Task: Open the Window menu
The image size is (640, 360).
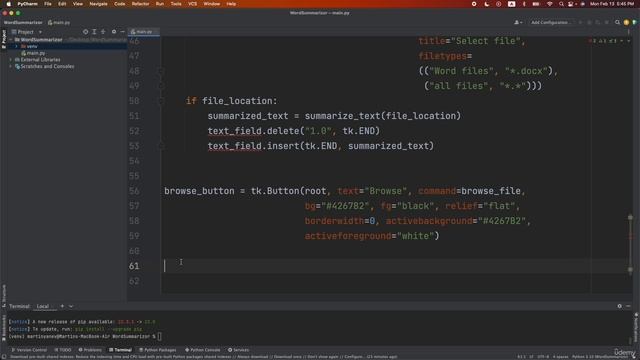Action: click(x=211, y=4)
